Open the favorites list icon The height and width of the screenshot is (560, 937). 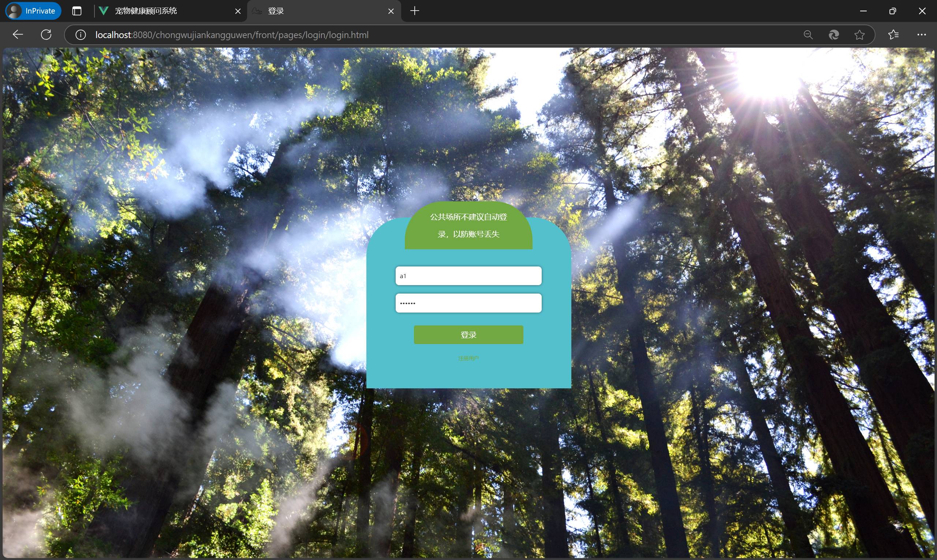click(x=893, y=35)
